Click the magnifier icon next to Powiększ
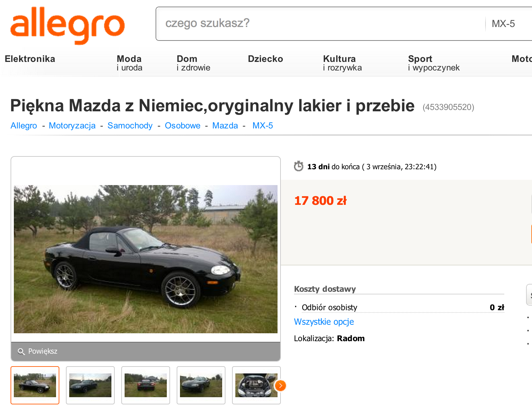Screen dimensions: 532x409 (x=21, y=352)
